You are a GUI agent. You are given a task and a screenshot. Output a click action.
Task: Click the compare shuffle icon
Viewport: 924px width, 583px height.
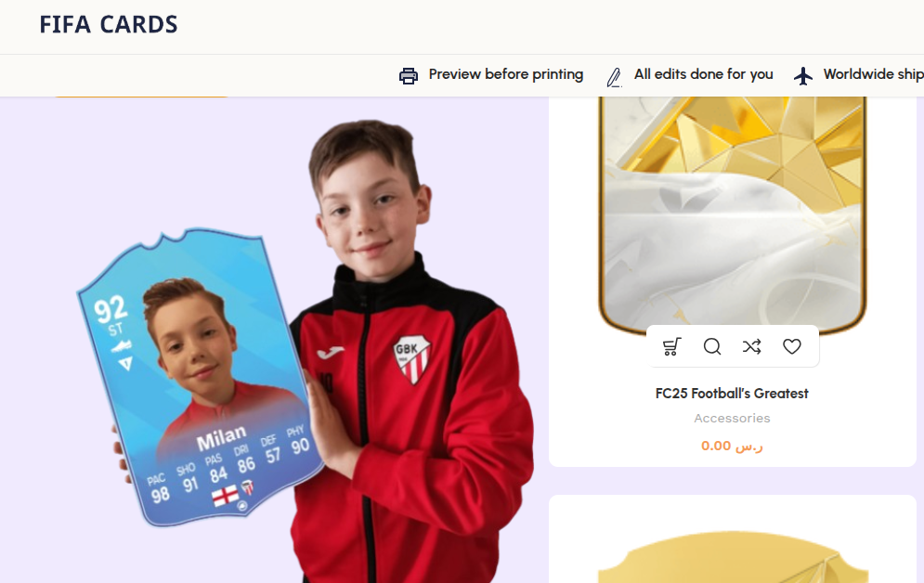pyautogui.click(x=752, y=346)
